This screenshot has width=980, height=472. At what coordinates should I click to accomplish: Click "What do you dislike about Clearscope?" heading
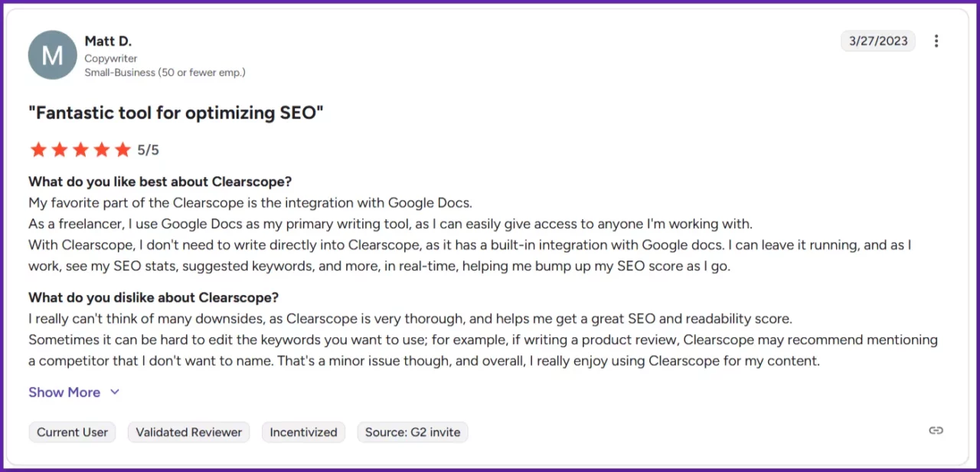tap(153, 297)
